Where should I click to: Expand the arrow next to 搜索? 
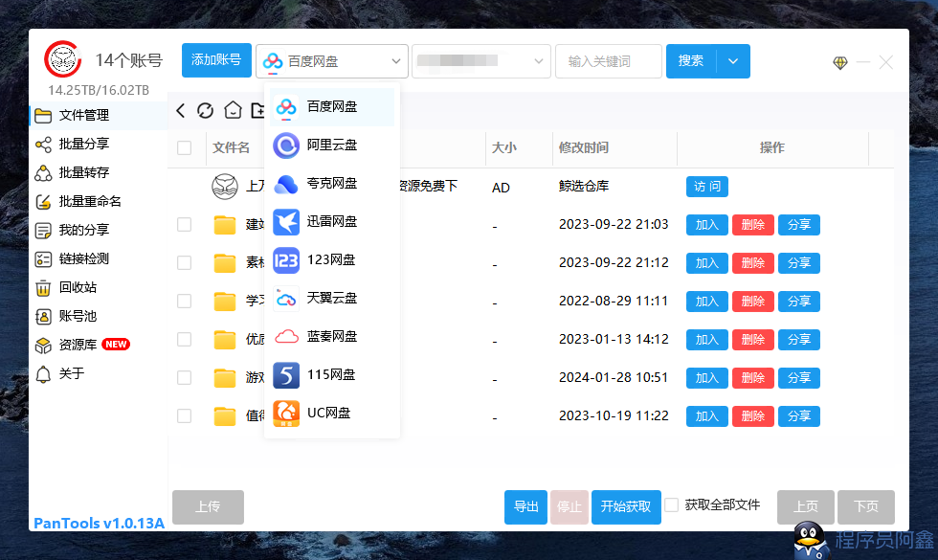pos(733,61)
